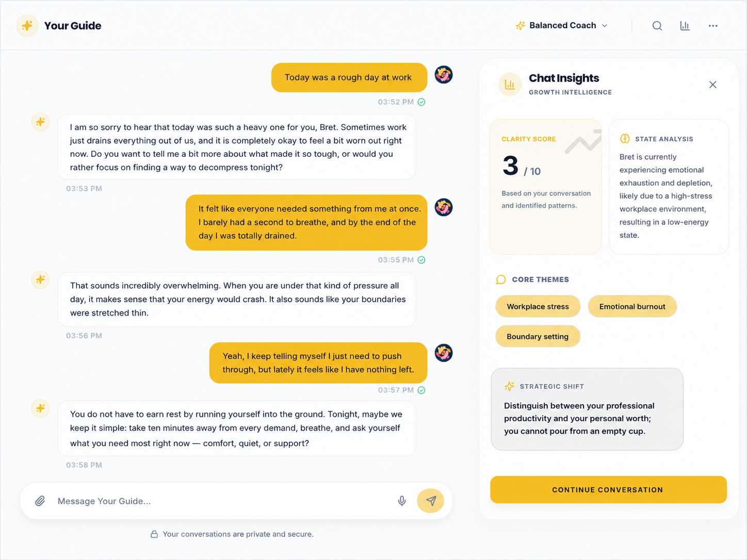Click the paperclip attachment icon

40,501
